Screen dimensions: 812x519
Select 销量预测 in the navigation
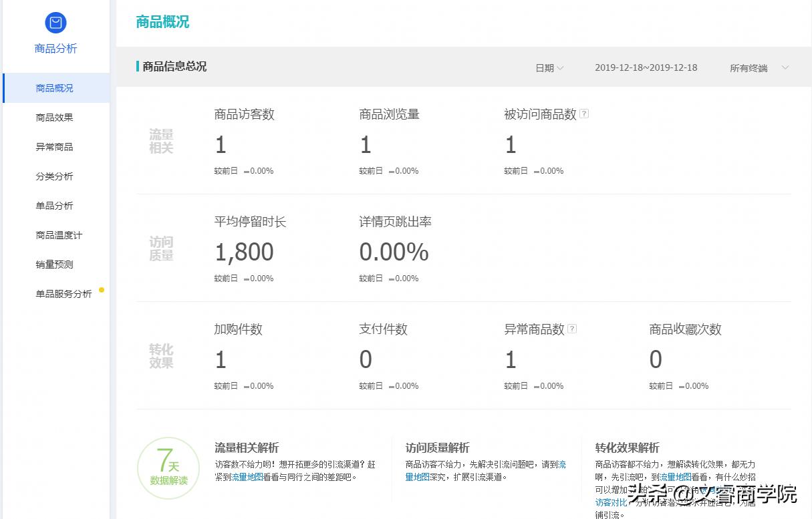tap(54, 264)
